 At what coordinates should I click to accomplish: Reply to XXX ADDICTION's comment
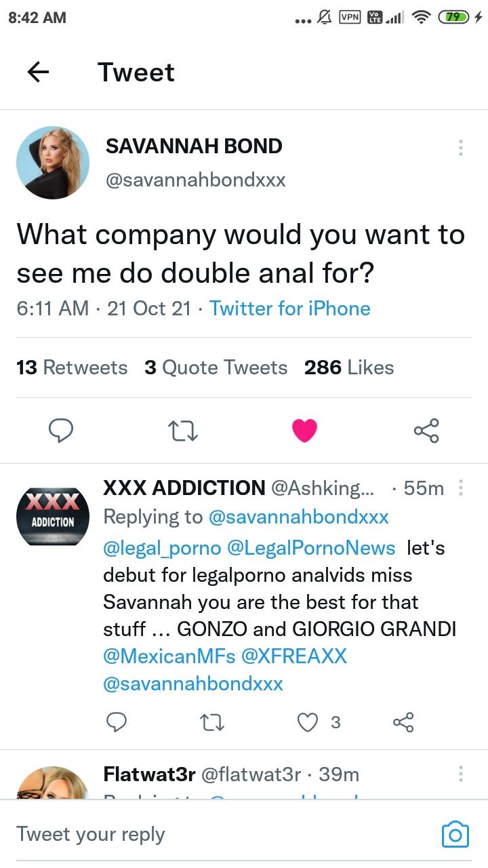[117, 722]
